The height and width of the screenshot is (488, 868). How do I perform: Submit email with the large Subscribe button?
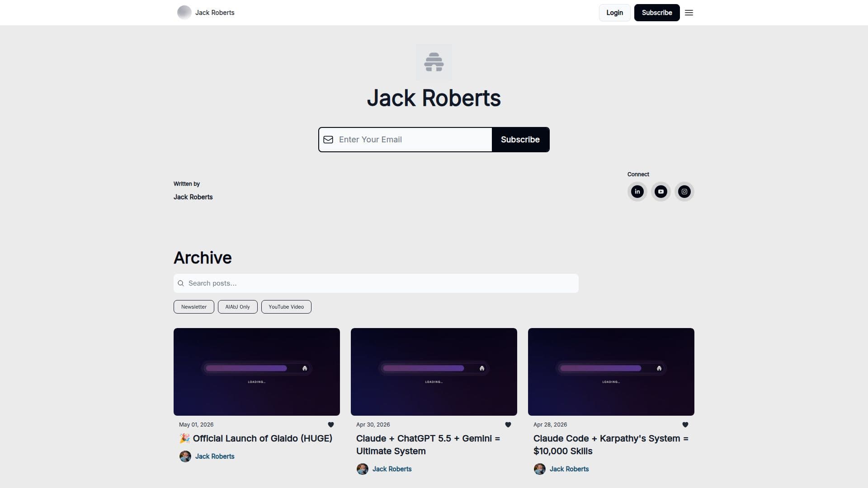pos(520,140)
